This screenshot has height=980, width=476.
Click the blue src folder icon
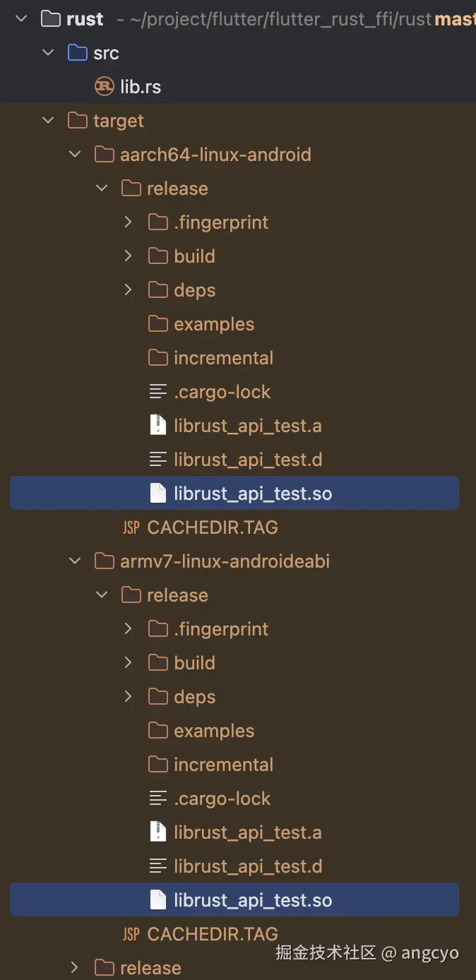(x=77, y=53)
